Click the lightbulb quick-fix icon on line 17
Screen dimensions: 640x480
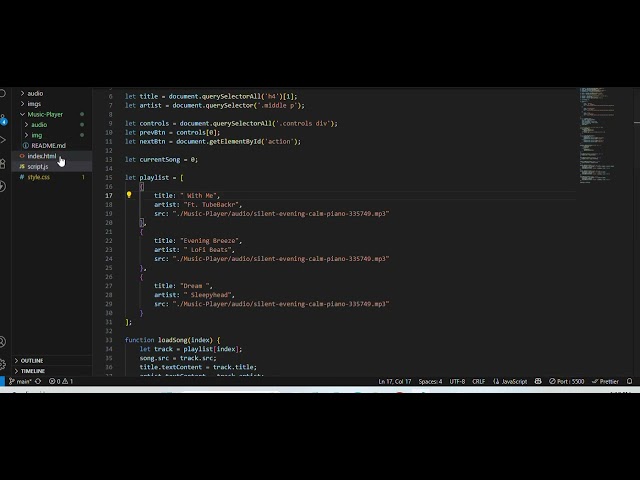[129, 195]
